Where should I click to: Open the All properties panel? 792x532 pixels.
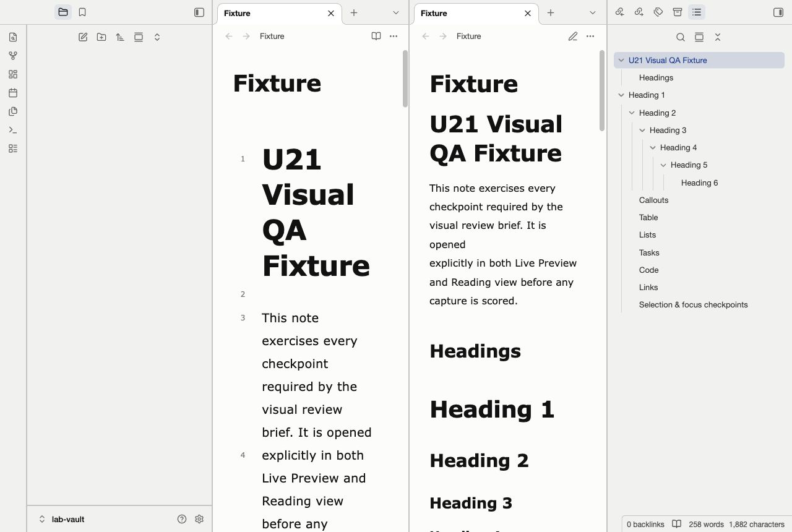point(678,12)
